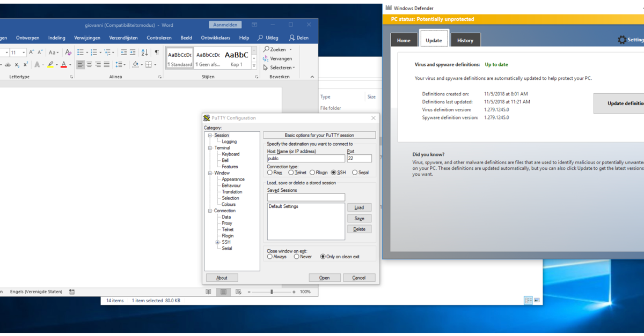
Task: Switch Word to Read Mode view
Action: pyautogui.click(x=208, y=292)
